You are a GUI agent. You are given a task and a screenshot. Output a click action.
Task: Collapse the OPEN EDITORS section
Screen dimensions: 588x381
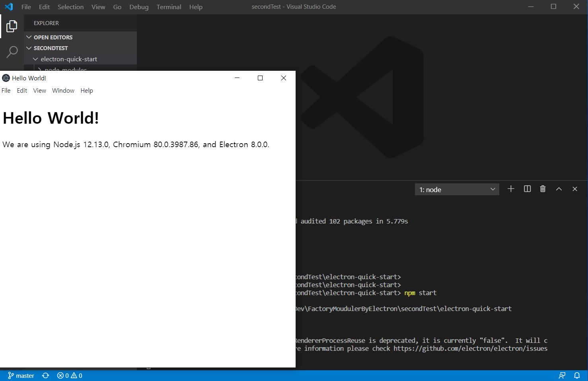point(80,37)
